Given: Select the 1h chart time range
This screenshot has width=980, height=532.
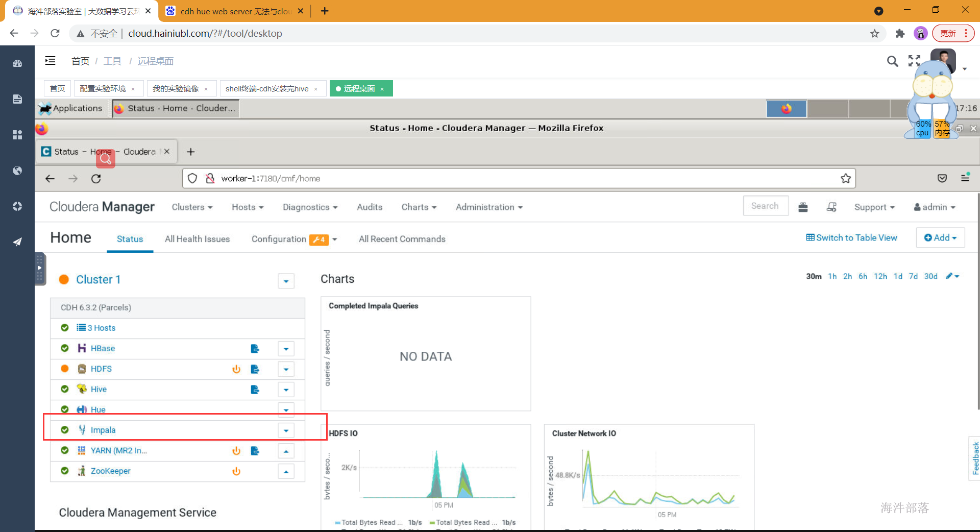Looking at the screenshot, I should (x=832, y=276).
